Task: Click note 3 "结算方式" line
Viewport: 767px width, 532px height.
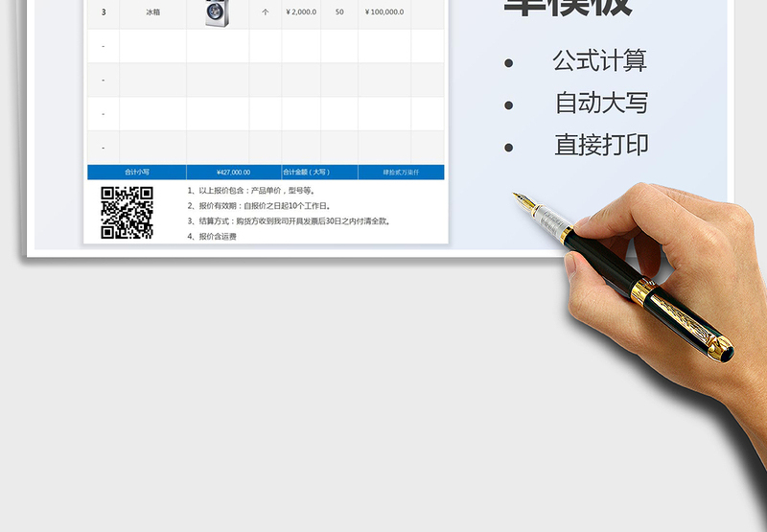Action: (290, 221)
